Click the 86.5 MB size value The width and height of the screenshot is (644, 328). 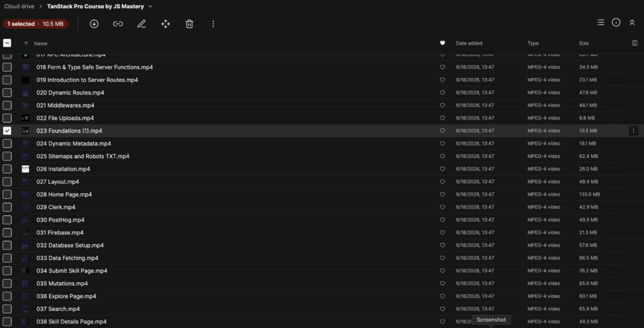(588, 258)
